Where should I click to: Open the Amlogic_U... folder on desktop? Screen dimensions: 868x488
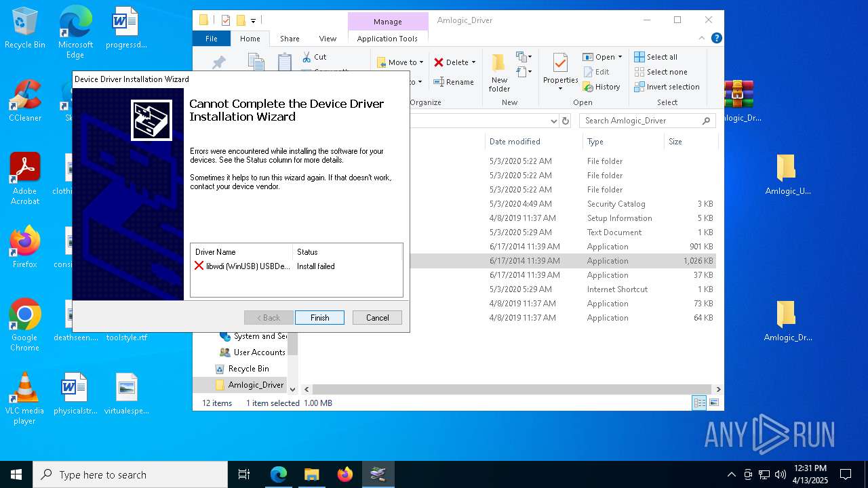tap(787, 175)
